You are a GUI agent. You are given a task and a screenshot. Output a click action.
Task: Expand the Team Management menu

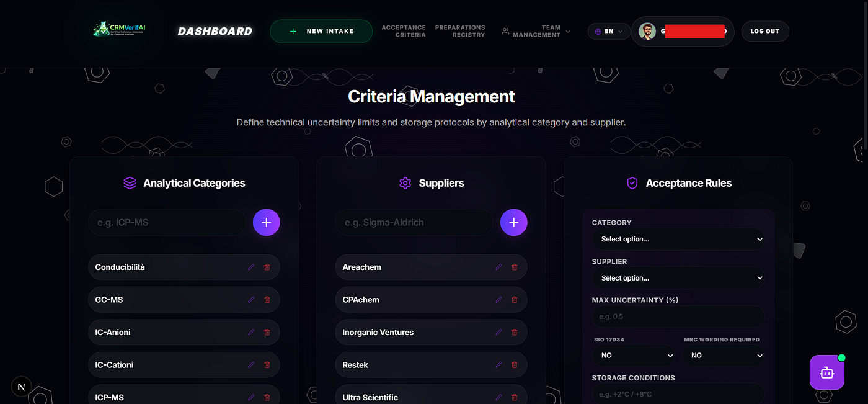point(536,31)
